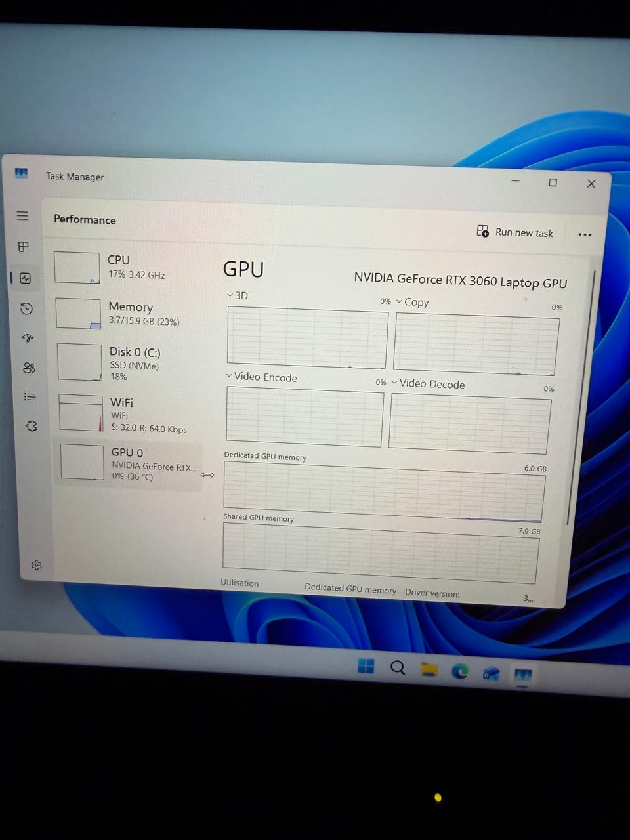Open the Services page icon
Image resolution: width=630 pixels, height=840 pixels.
tap(31, 426)
